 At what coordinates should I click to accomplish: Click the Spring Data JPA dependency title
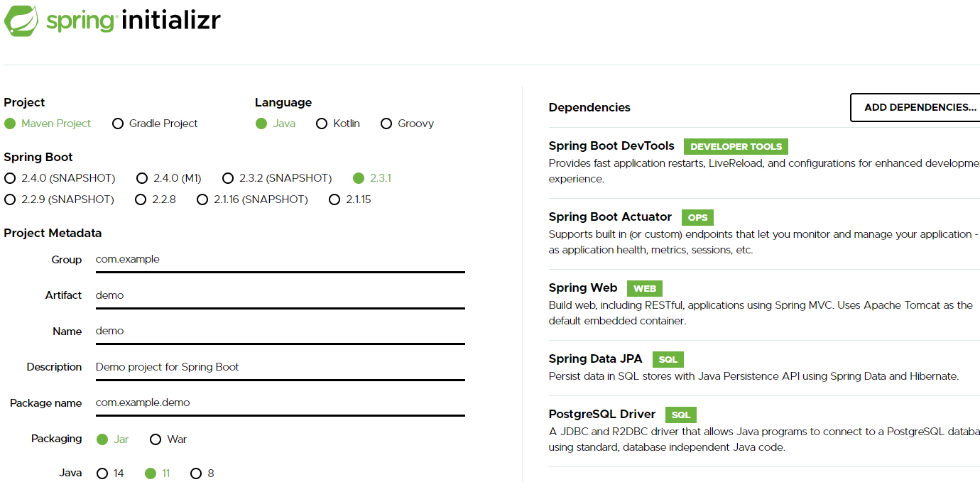pyautogui.click(x=595, y=358)
